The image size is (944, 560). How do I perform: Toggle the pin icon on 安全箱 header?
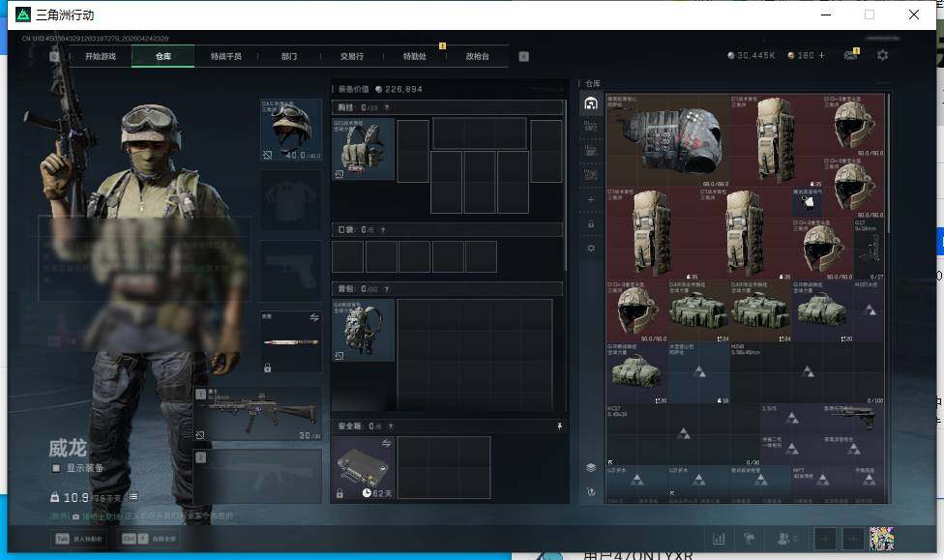[558, 426]
